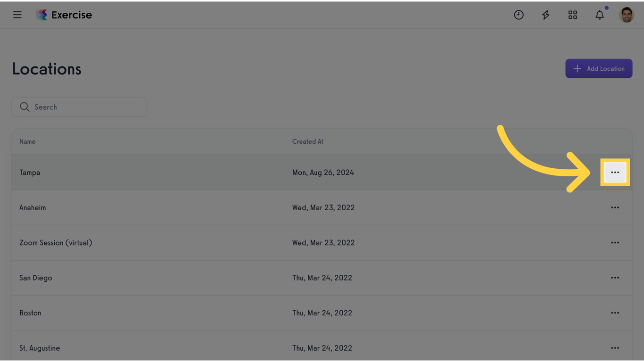644x362 pixels.
Task: Click into the Search locations field
Action: [x=85, y=107]
